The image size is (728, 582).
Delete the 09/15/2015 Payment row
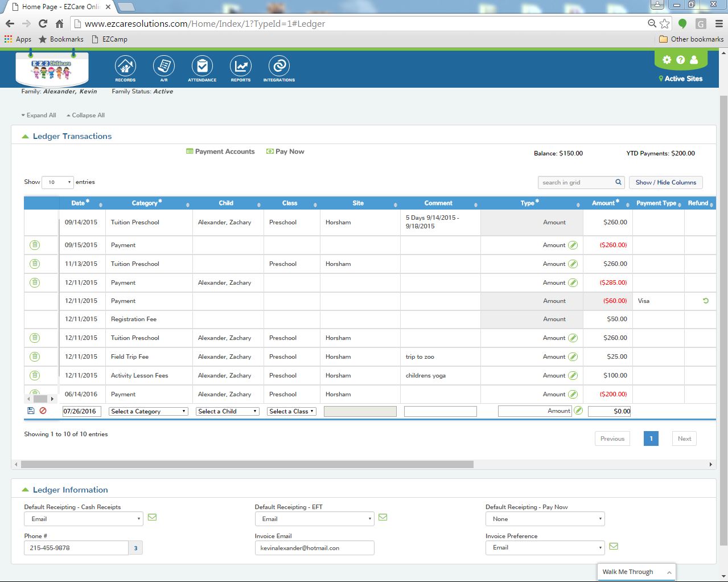(35, 245)
